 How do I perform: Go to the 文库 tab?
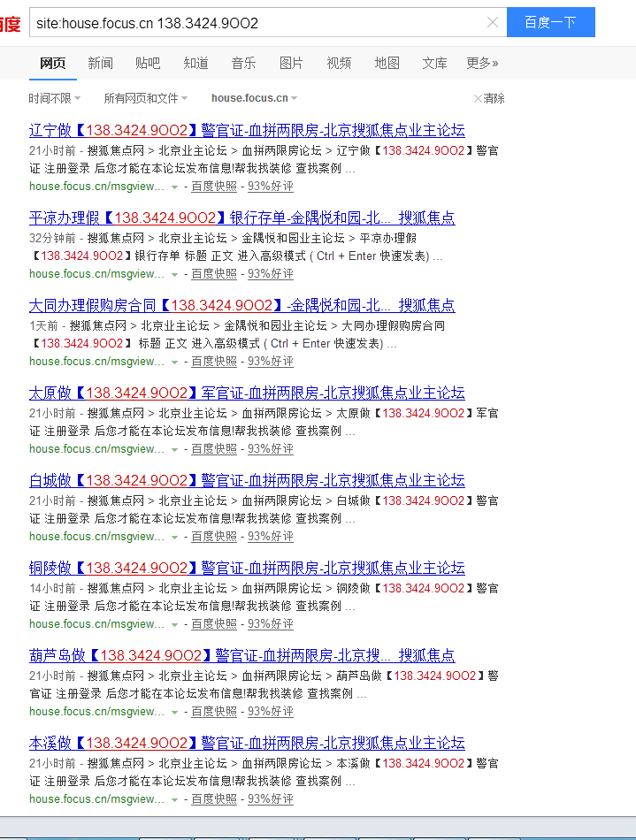434,63
